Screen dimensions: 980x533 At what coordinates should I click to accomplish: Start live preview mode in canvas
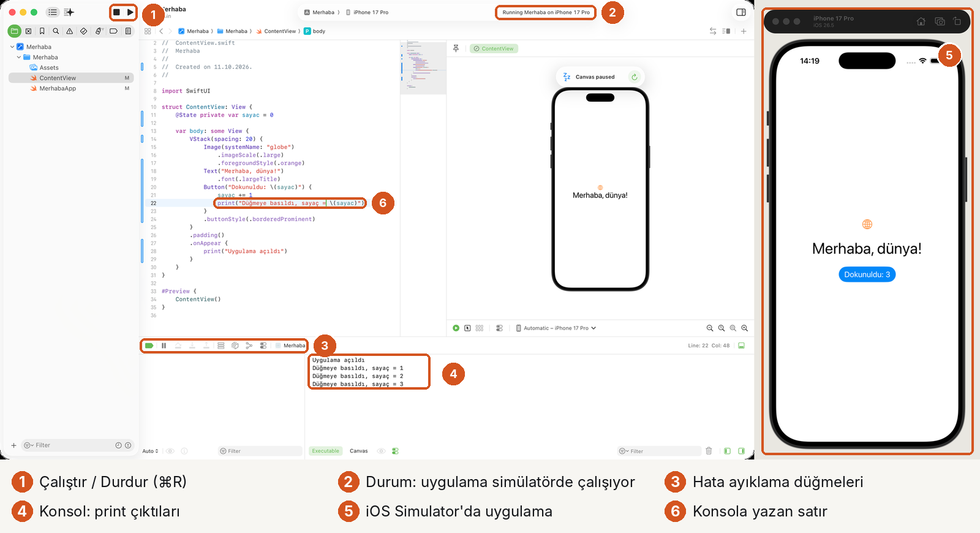point(456,328)
